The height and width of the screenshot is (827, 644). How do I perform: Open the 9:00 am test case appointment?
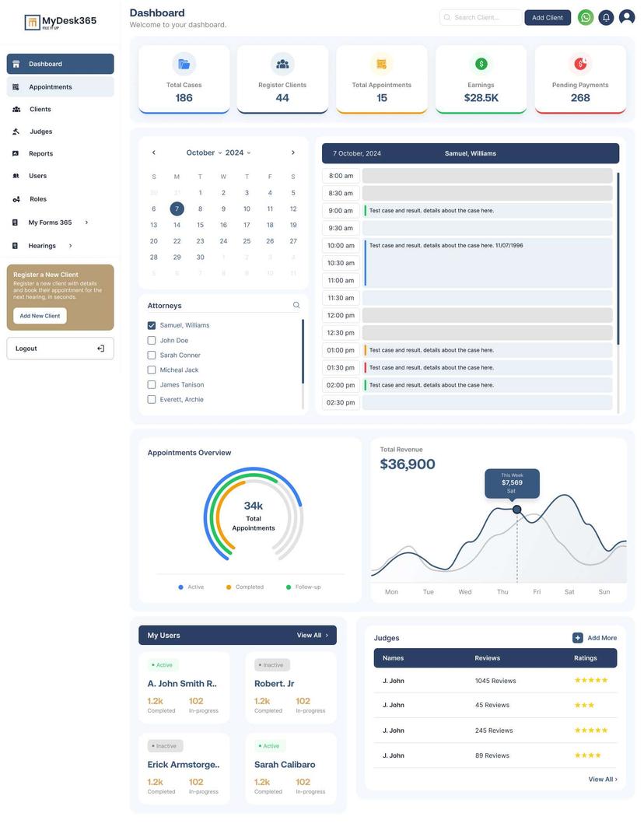click(x=488, y=210)
